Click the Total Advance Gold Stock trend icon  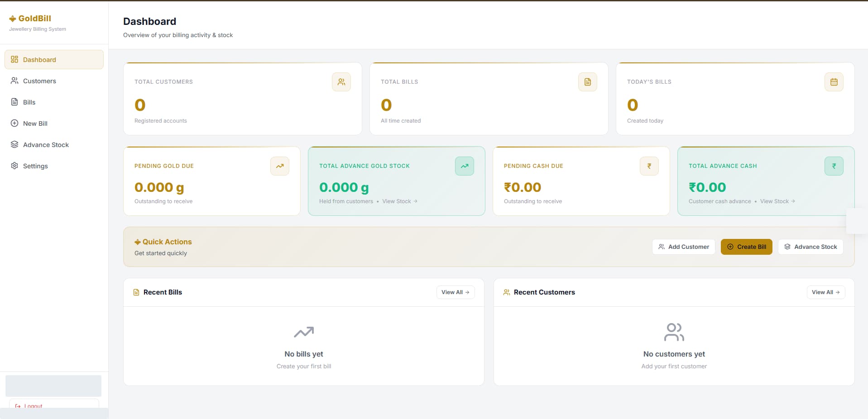pos(465,166)
